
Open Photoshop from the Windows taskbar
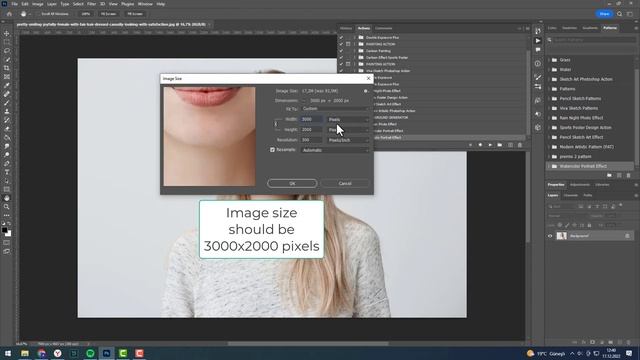(x=107, y=353)
